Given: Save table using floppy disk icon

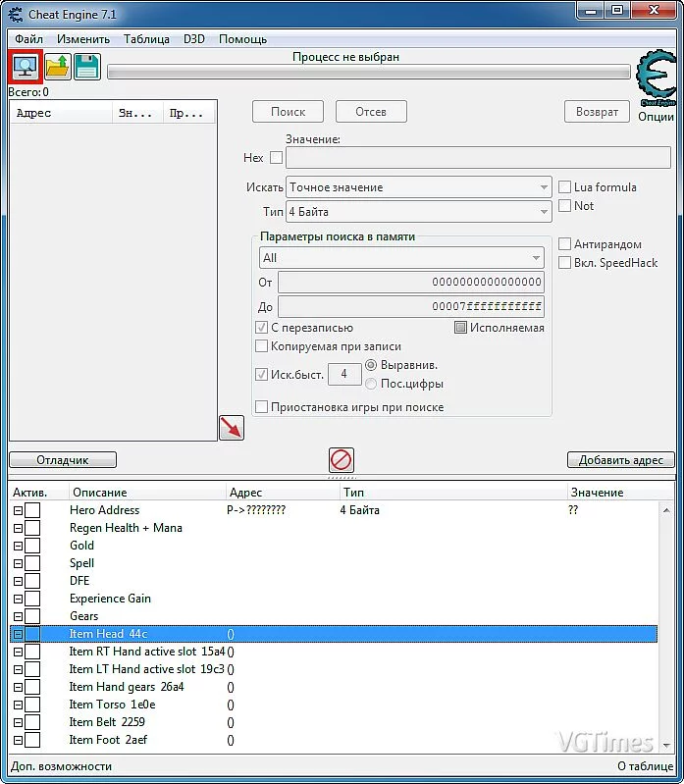Looking at the screenshot, I should click(x=87, y=67).
